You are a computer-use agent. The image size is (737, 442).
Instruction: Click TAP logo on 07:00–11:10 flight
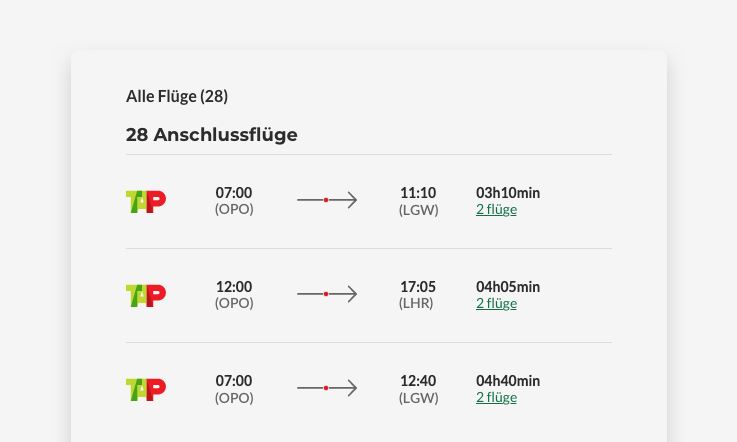pyautogui.click(x=146, y=201)
